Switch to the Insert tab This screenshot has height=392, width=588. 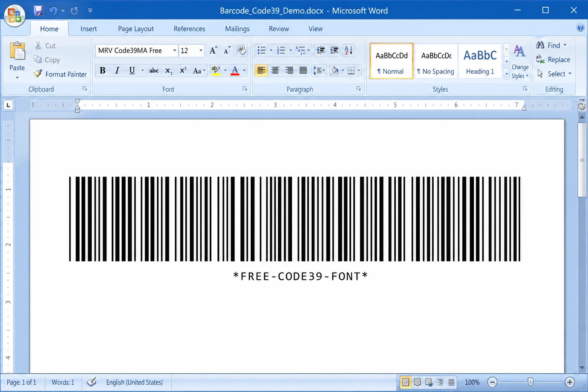point(88,29)
